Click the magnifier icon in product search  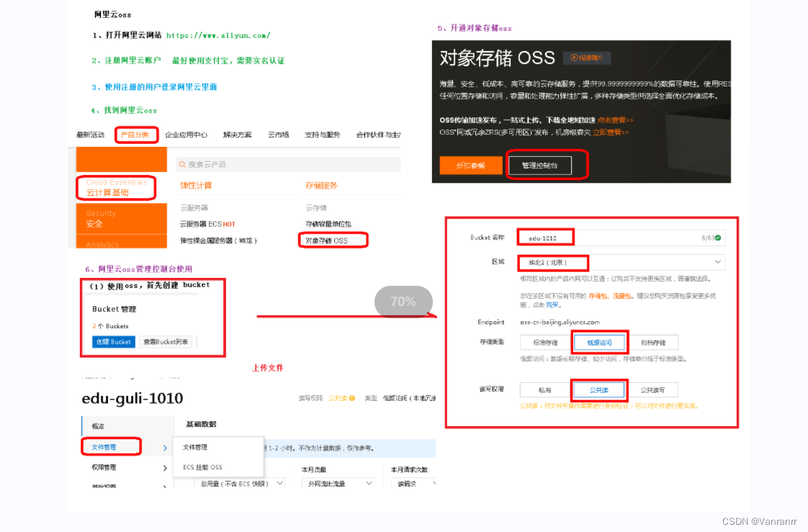pyautogui.click(x=182, y=164)
